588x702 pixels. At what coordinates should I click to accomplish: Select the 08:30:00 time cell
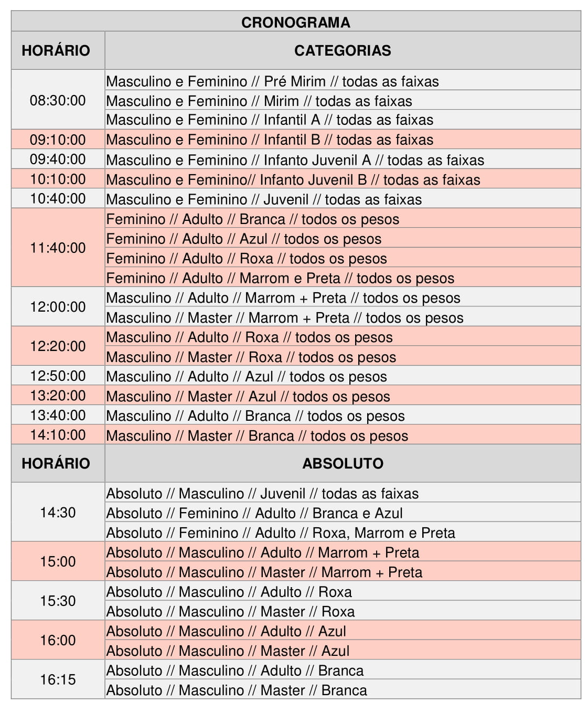click(x=58, y=100)
